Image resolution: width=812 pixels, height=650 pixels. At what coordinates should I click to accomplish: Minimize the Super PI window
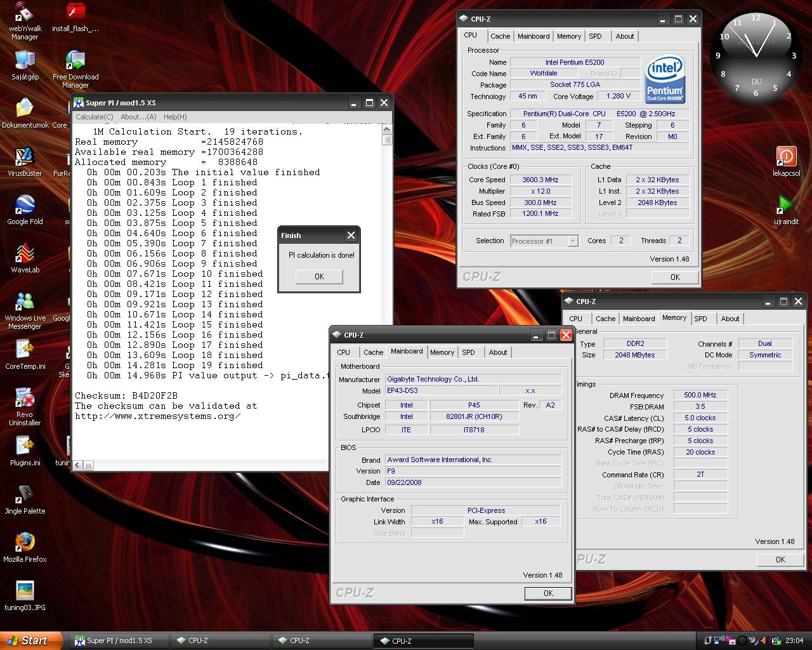354,102
